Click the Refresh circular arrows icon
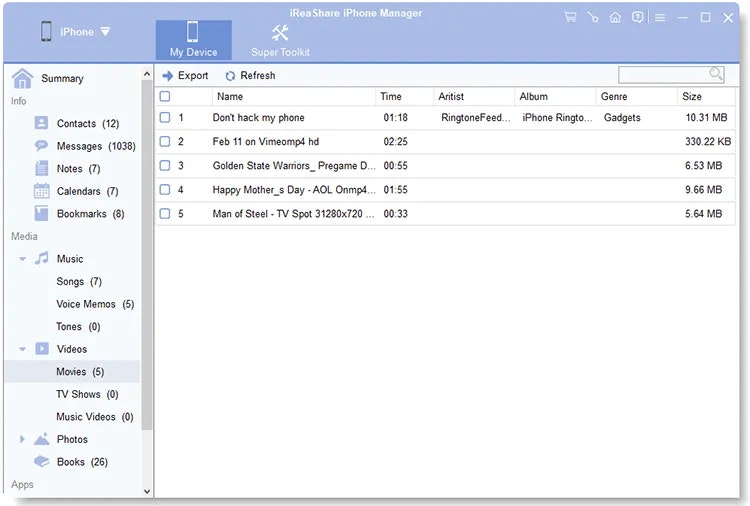 click(230, 76)
